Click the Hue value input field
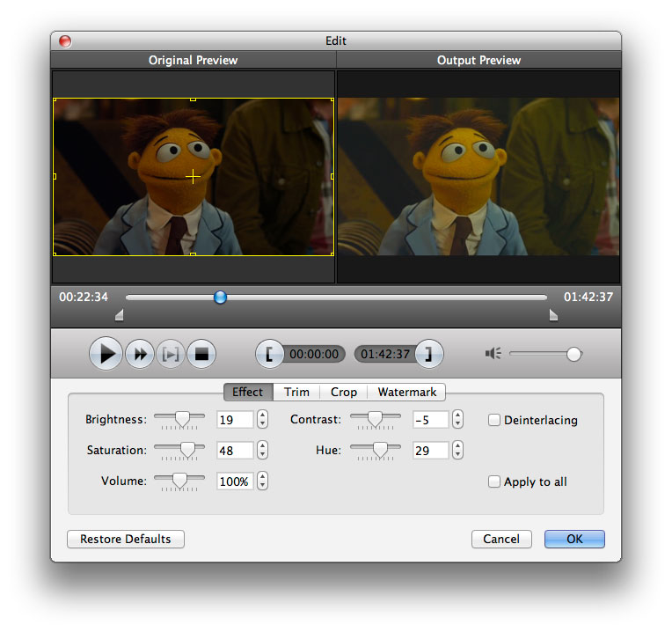The width and height of the screenshot is (672, 632). tap(430, 451)
